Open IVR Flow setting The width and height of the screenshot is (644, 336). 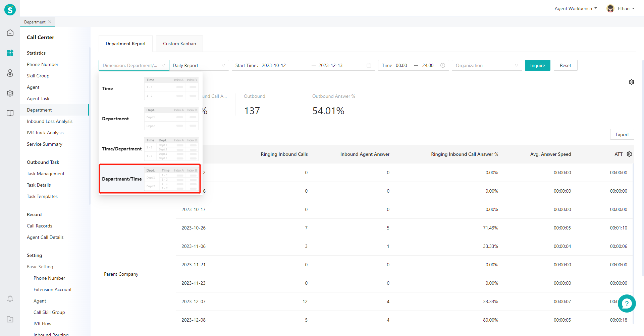(x=42, y=324)
